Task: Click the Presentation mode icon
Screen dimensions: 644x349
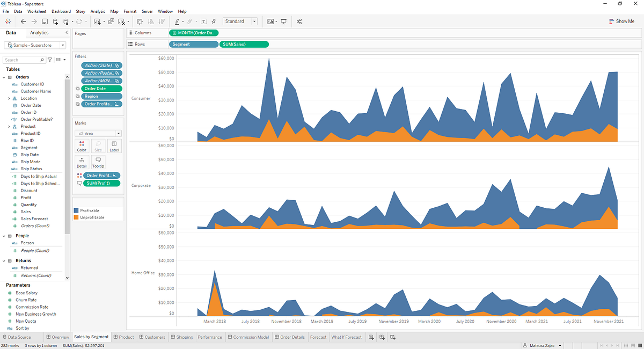Action: [283, 21]
